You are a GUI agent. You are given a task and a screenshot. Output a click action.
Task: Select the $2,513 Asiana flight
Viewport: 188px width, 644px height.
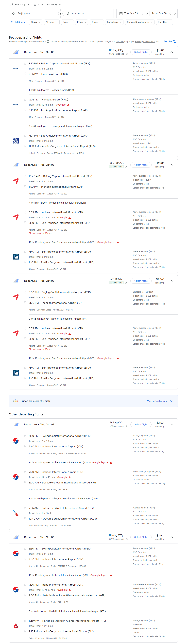141,165
